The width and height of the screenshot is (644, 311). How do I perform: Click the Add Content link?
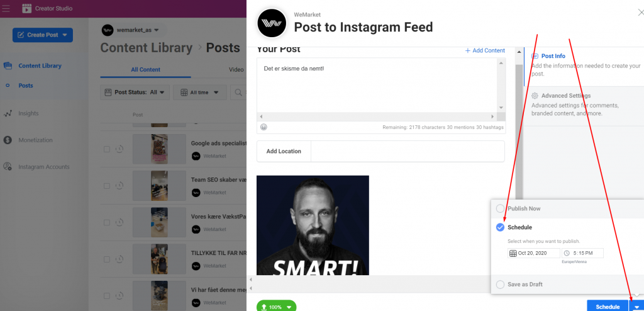[485, 50]
